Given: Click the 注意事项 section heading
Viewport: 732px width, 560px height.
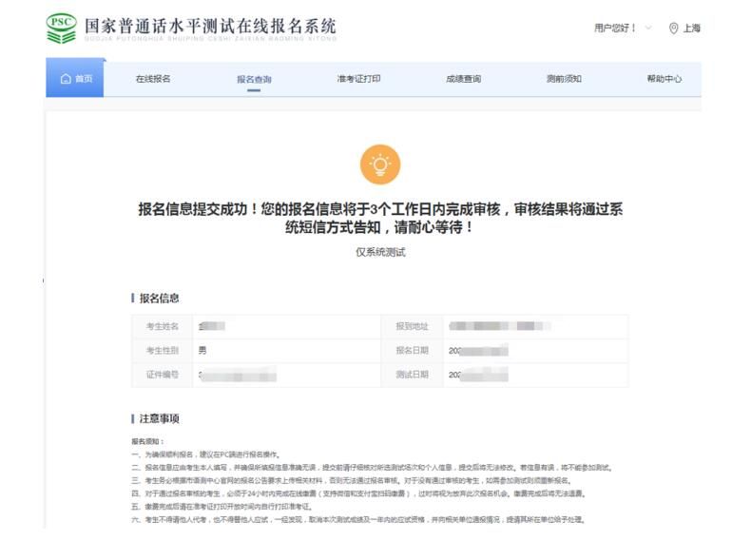Looking at the screenshot, I should pyautogui.click(x=159, y=418).
